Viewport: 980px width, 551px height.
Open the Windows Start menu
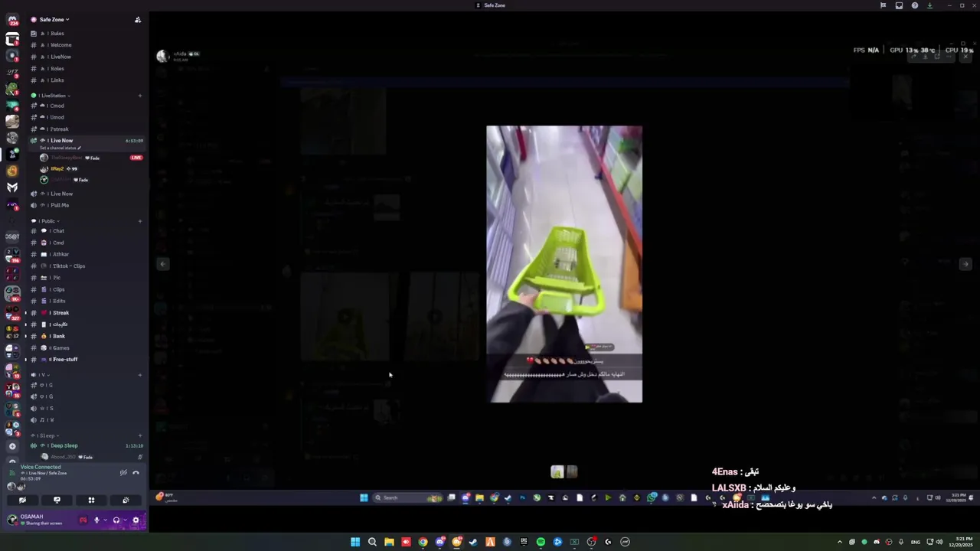(355, 542)
